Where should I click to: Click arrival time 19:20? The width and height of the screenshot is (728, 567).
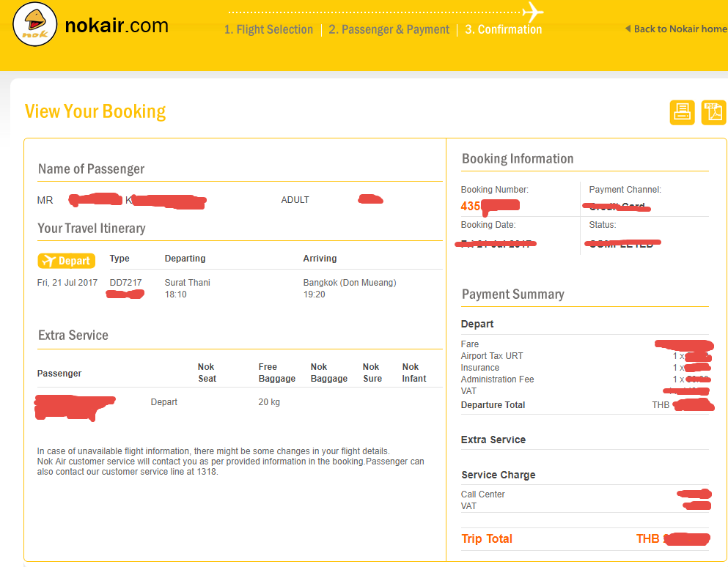[314, 294]
